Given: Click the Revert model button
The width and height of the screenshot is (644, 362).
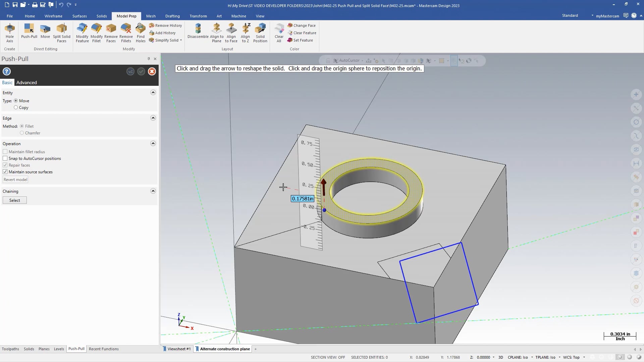Looking at the screenshot, I should [x=15, y=179].
